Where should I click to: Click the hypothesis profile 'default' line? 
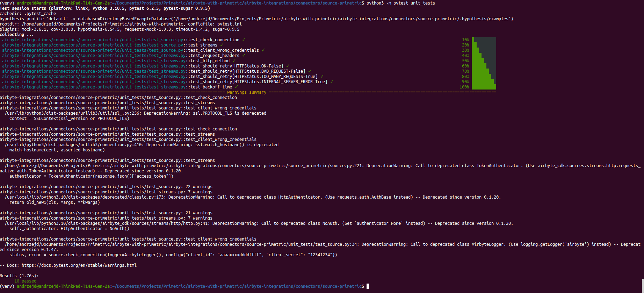click(256, 19)
